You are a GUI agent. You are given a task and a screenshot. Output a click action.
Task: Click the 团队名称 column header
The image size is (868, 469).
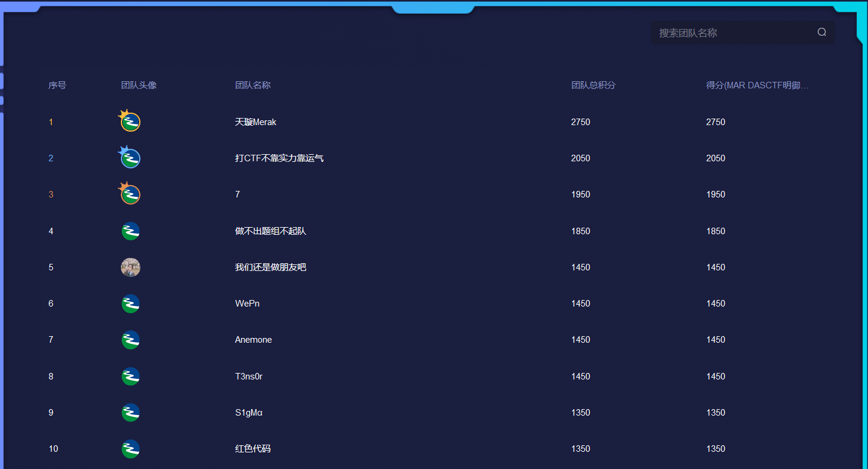252,85
